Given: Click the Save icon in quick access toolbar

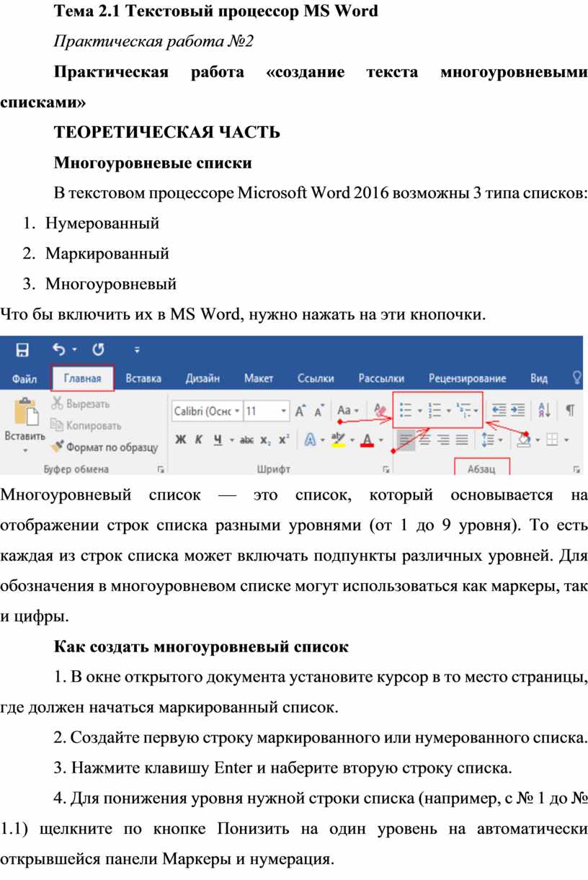Looking at the screenshot, I should coord(22,350).
